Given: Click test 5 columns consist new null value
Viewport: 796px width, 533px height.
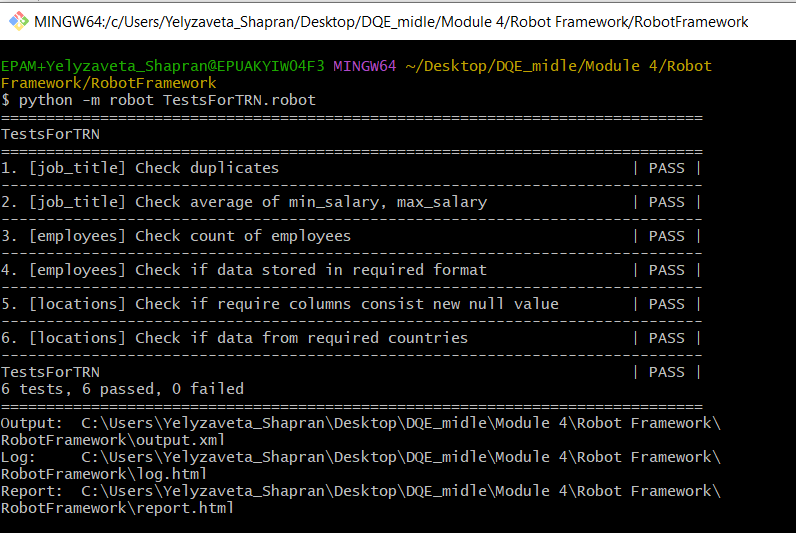Looking at the screenshot, I should pos(280,304).
